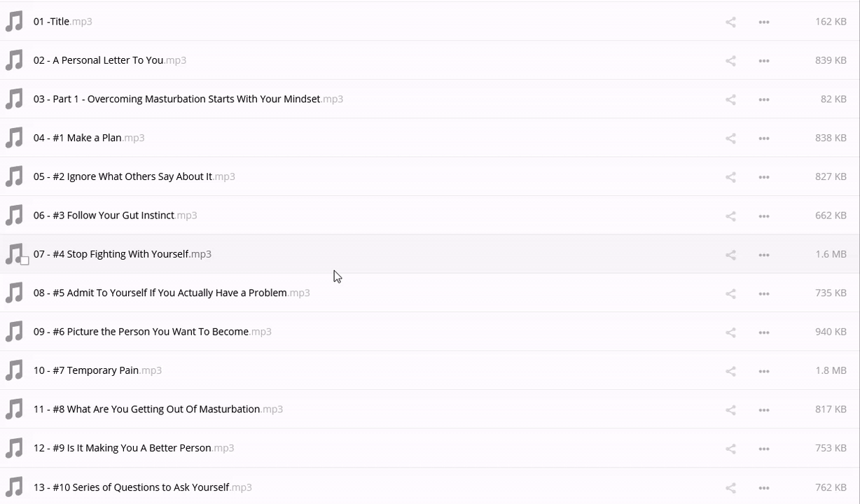The width and height of the screenshot is (860, 504).
Task: Share the '12 - #9 Is It Making You A Better Person' file
Action: (730, 449)
